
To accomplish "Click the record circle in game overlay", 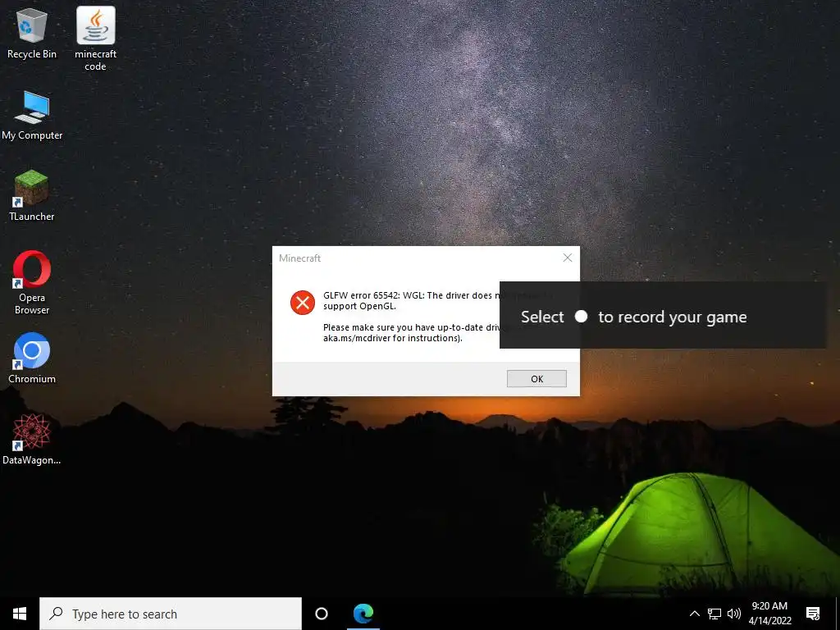I will [x=582, y=317].
